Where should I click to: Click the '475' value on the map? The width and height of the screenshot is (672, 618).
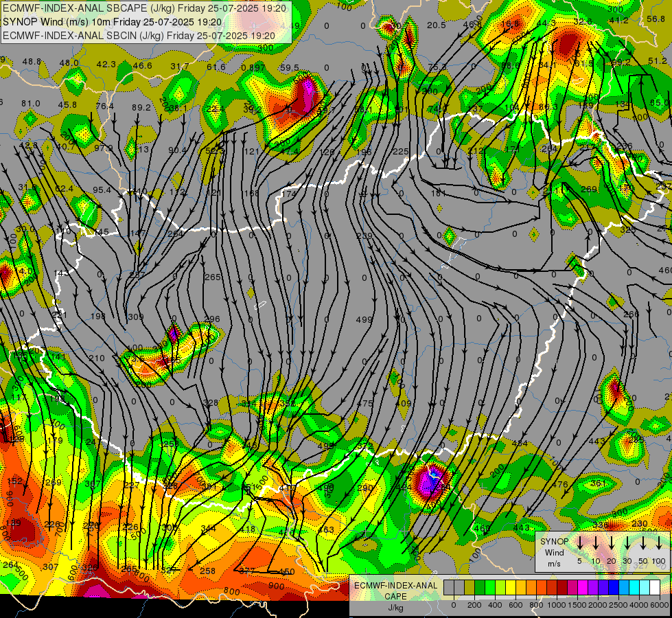364,403
